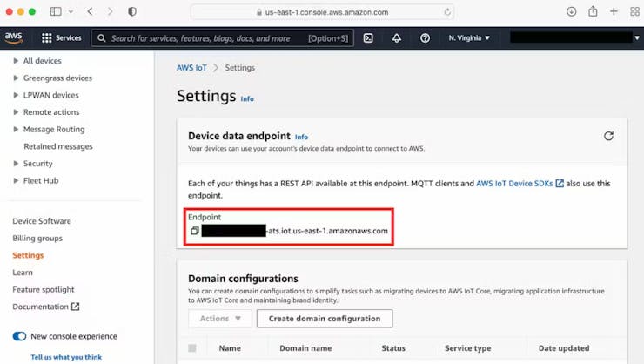
Task: Open Device Software in sidebar
Action: pyautogui.click(x=42, y=221)
